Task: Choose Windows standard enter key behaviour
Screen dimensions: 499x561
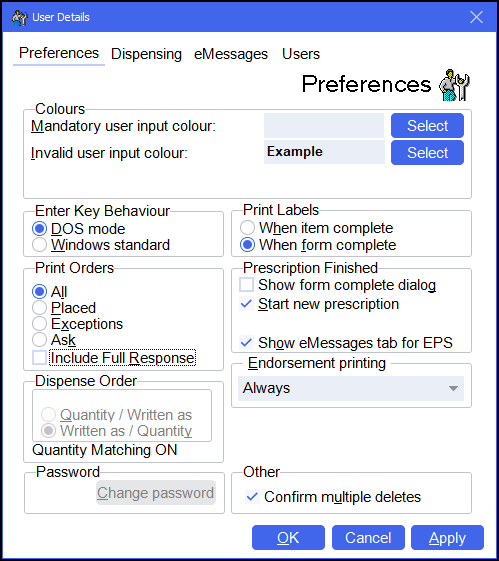Action: coord(39,245)
